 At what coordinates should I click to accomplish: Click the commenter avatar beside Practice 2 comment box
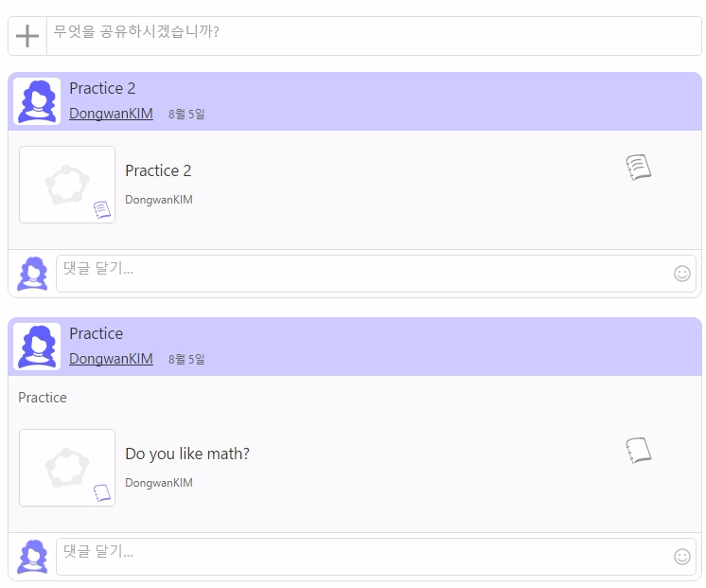(32, 274)
